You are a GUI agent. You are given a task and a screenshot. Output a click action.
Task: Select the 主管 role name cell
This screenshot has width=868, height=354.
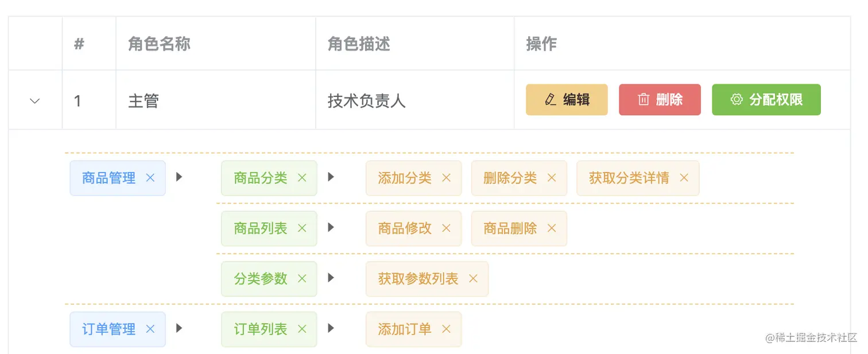coord(143,100)
